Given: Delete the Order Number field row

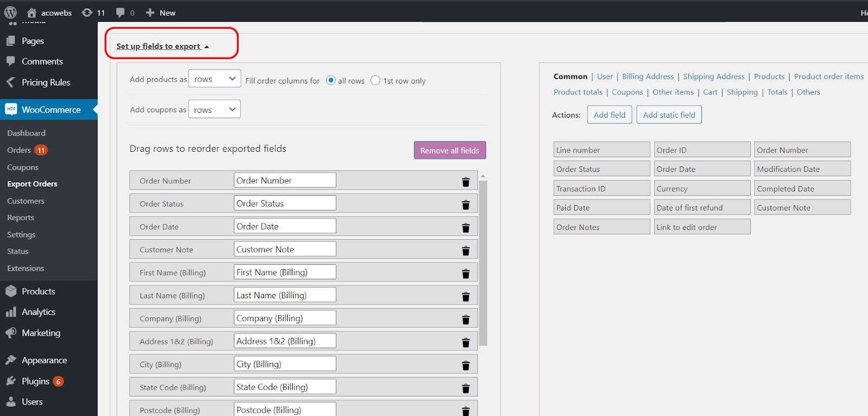Looking at the screenshot, I should click(465, 182).
